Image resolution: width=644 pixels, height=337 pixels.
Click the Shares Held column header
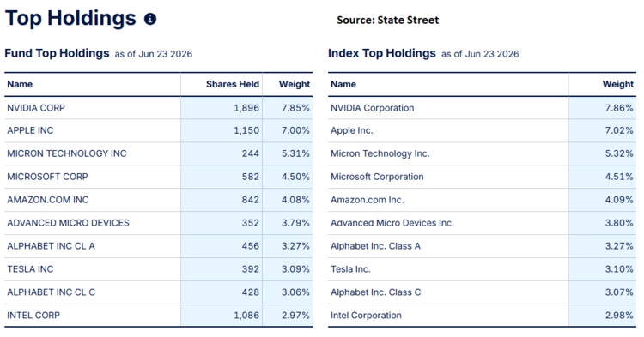(233, 84)
